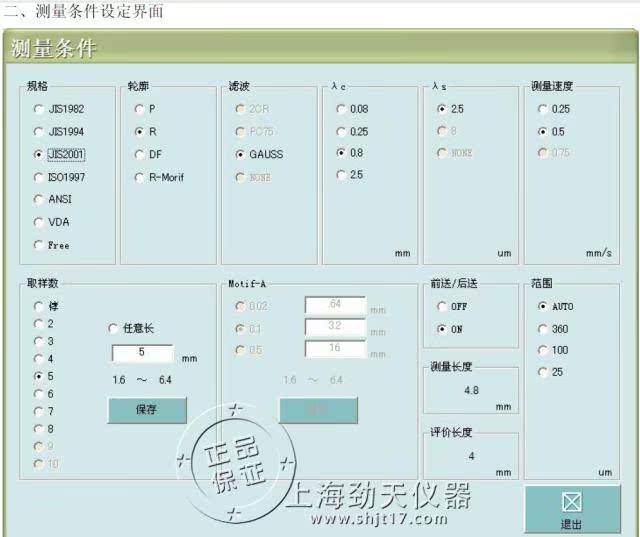Select the R-Motif profile option
This screenshot has width=640, height=537.
140,177
